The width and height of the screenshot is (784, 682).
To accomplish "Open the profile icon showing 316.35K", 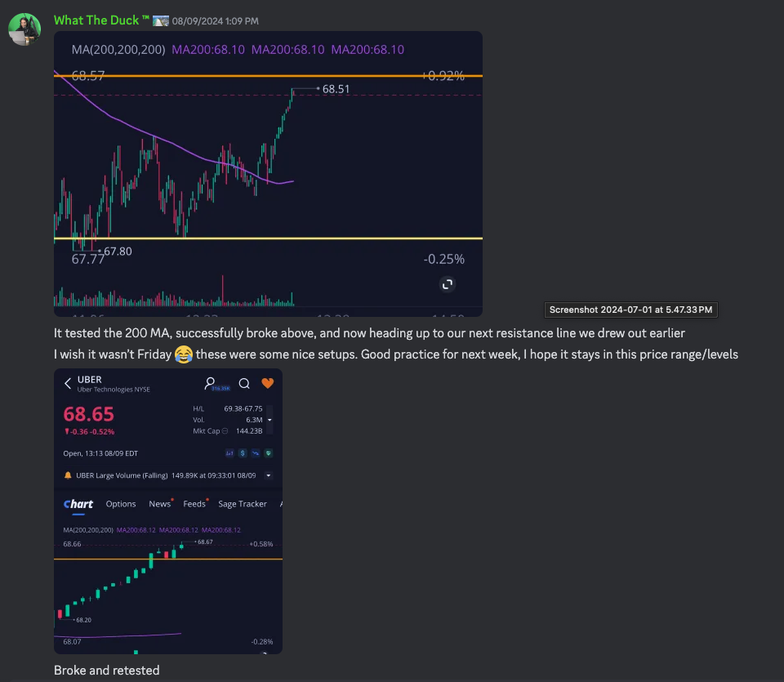I will tap(212, 383).
